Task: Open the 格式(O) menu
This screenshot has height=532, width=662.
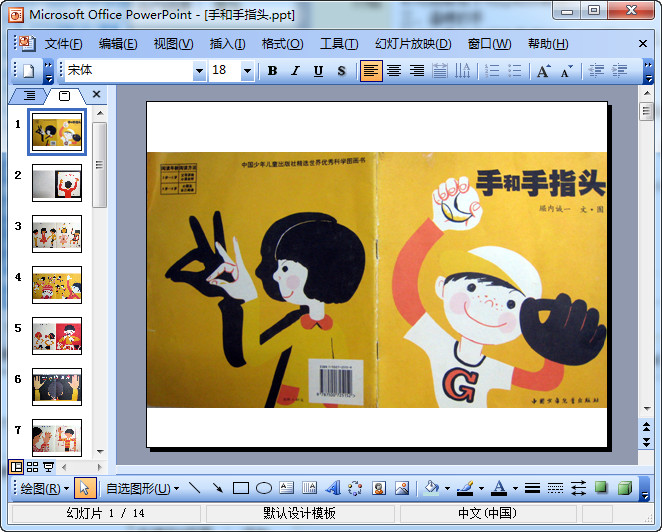Action: tap(282, 44)
